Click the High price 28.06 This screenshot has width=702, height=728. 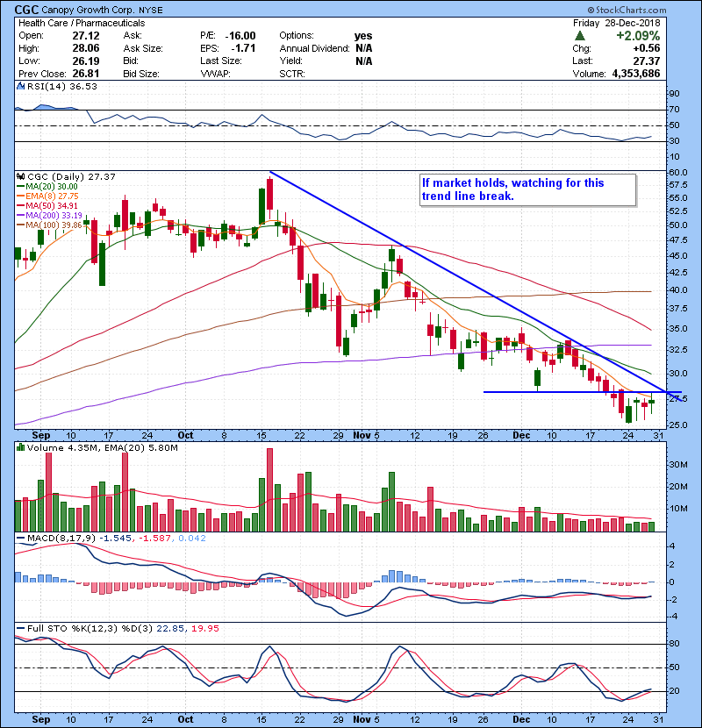86,48
